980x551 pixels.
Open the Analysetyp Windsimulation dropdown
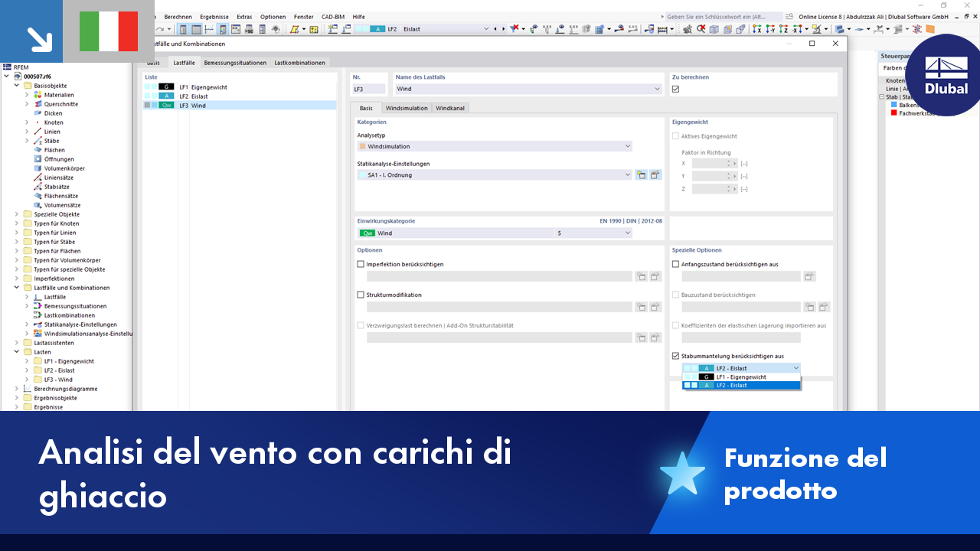(x=626, y=146)
